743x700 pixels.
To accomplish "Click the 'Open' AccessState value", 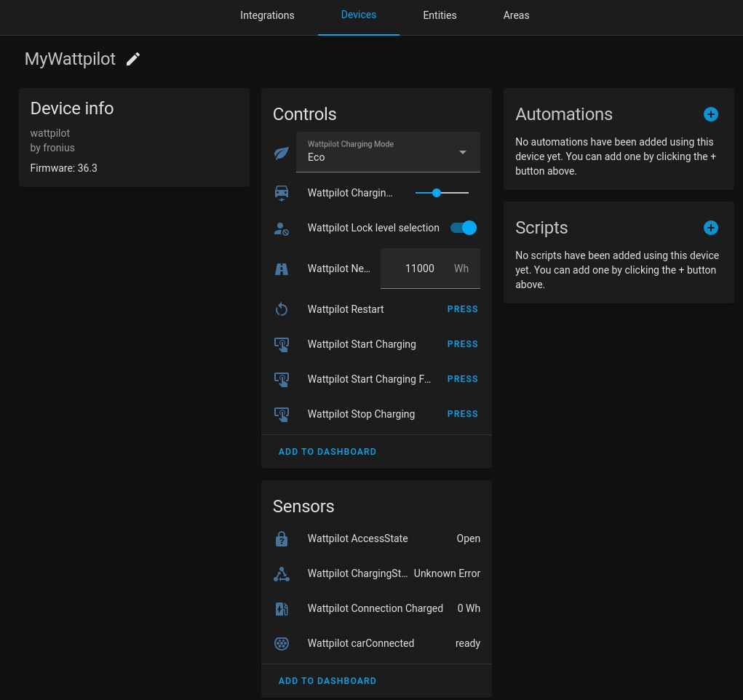I will (468, 539).
